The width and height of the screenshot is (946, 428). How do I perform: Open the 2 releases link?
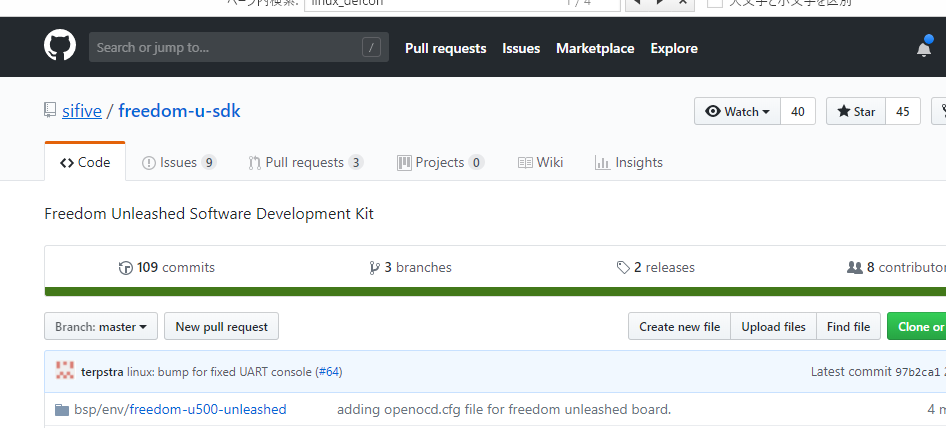click(x=655, y=267)
